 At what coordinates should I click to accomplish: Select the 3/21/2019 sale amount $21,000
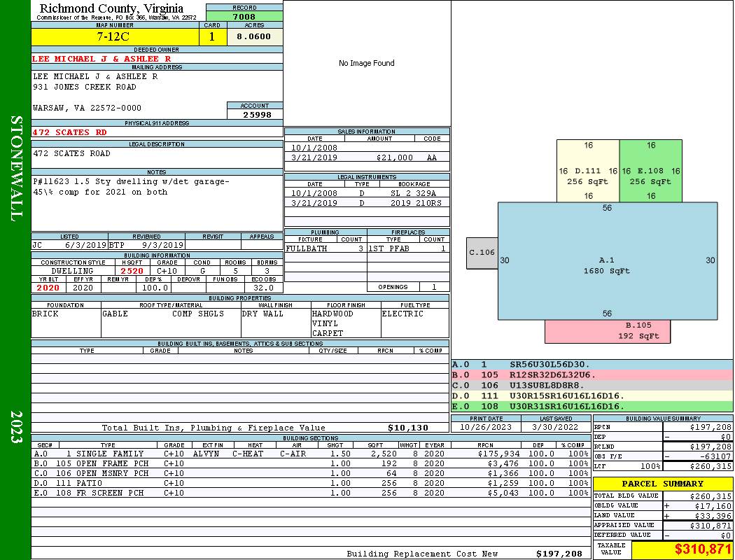[x=394, y=158]
